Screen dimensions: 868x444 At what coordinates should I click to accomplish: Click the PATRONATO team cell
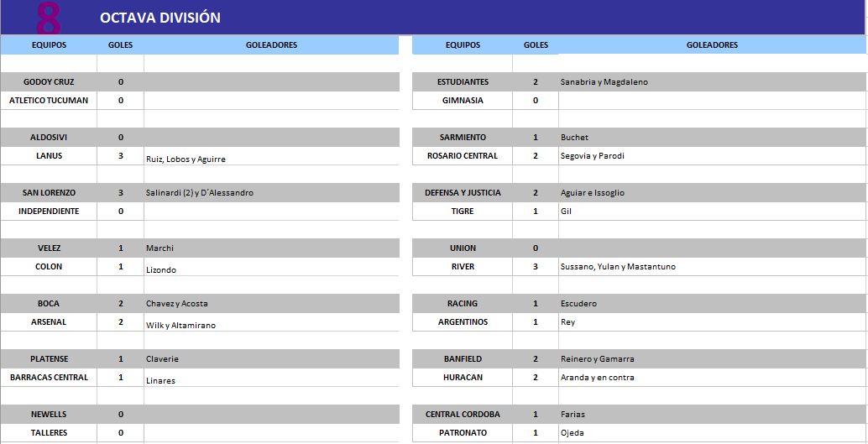pyautogui.click(x=463, y=432)
